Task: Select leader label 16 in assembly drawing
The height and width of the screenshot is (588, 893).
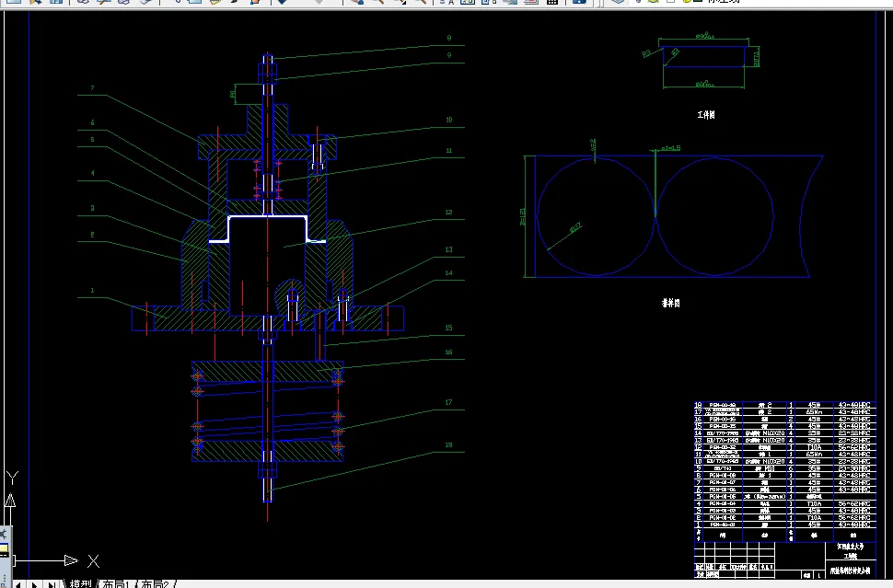Action: point(448,352)
